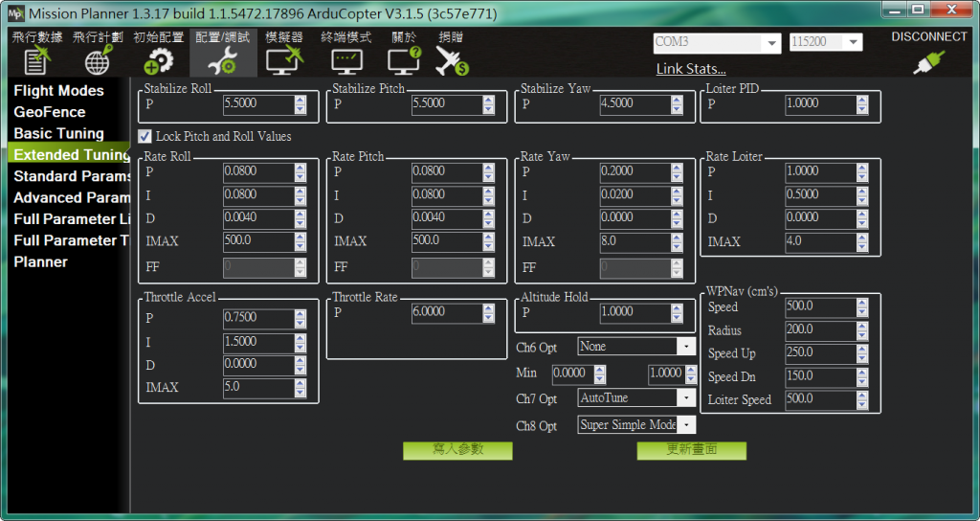Viewport: 980px width, 521px height.
Task: Open the 終端模式 terminal screen
Action: 346,54
